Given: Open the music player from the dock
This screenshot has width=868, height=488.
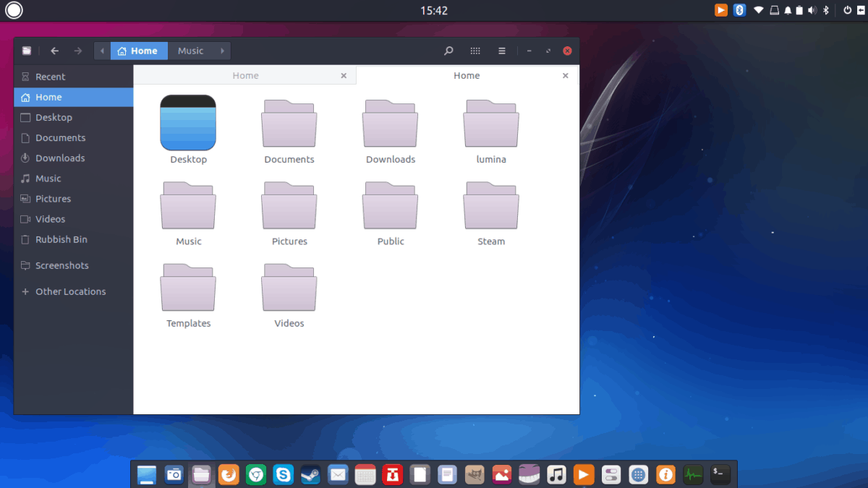Looking at the screenshot, I should tap(556, 474).
